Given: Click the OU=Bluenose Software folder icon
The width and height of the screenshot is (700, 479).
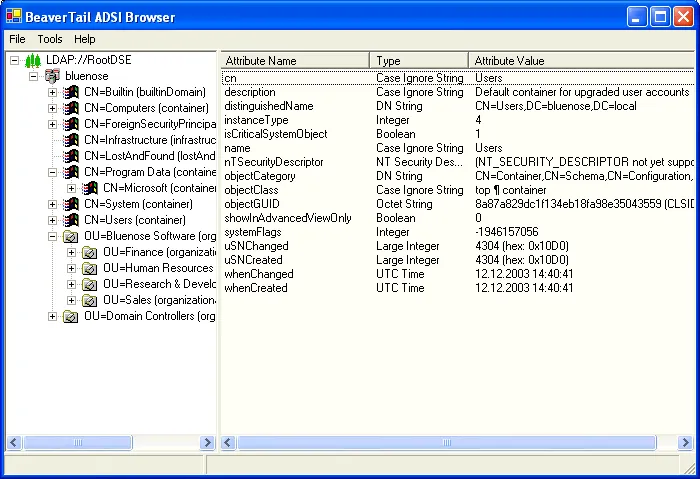Looking at the screenshot, I should coord(71,237).
